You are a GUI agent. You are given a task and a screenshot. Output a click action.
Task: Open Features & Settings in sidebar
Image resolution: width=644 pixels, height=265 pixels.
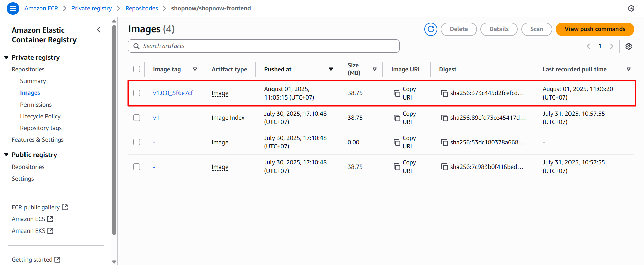click(x=38, y=140)
